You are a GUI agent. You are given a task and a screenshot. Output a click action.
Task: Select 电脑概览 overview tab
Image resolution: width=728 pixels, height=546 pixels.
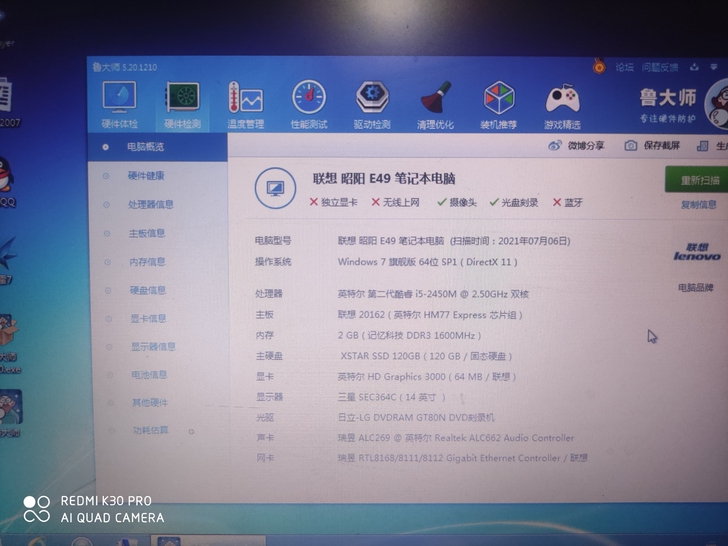coord(157,147)
